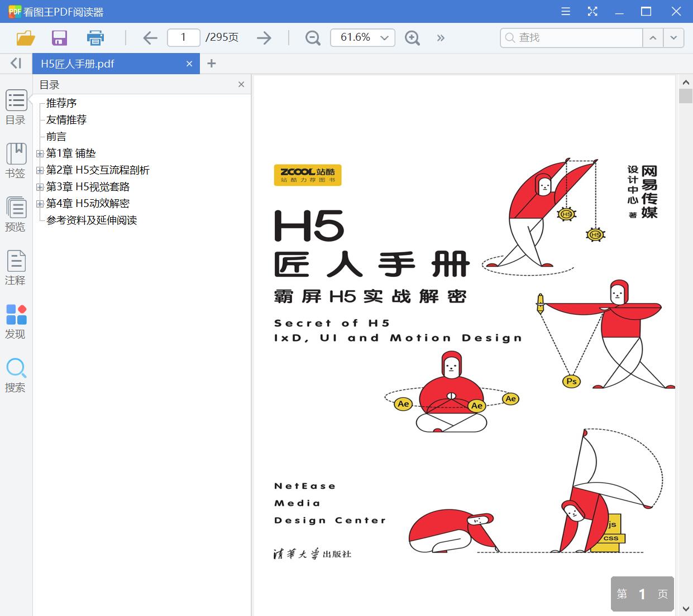This screenshot has height=616, width=693.
Task: Go to the next page arrow
Action: [x=264, y=38]
